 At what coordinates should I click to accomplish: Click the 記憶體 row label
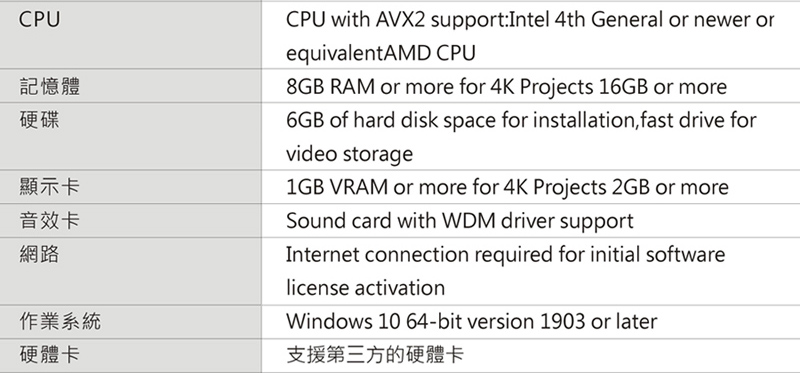[49, 86]
